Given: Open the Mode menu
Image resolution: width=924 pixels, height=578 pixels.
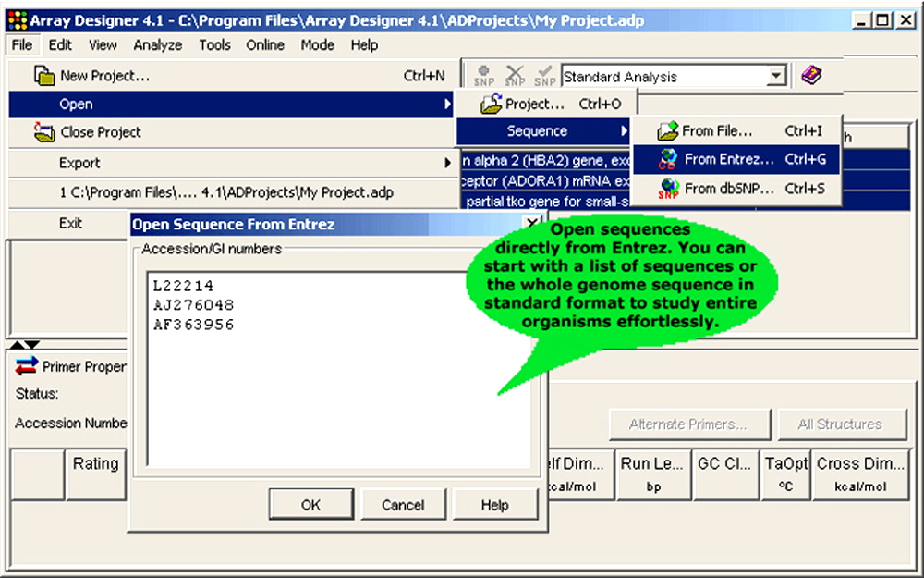Looking at the screenshot, I should point(318,44).
